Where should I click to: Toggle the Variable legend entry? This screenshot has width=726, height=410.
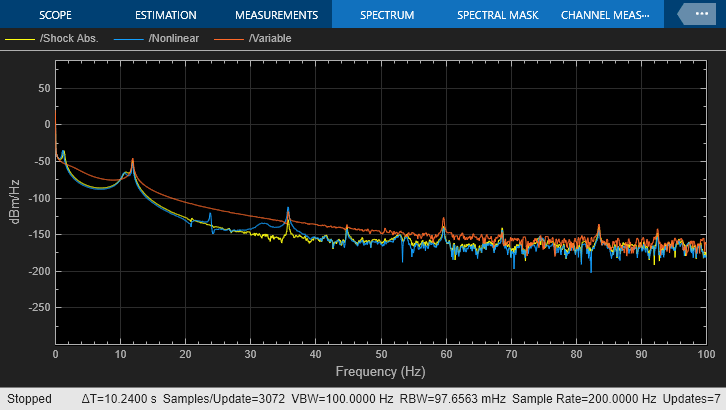(x=272, y=39)
